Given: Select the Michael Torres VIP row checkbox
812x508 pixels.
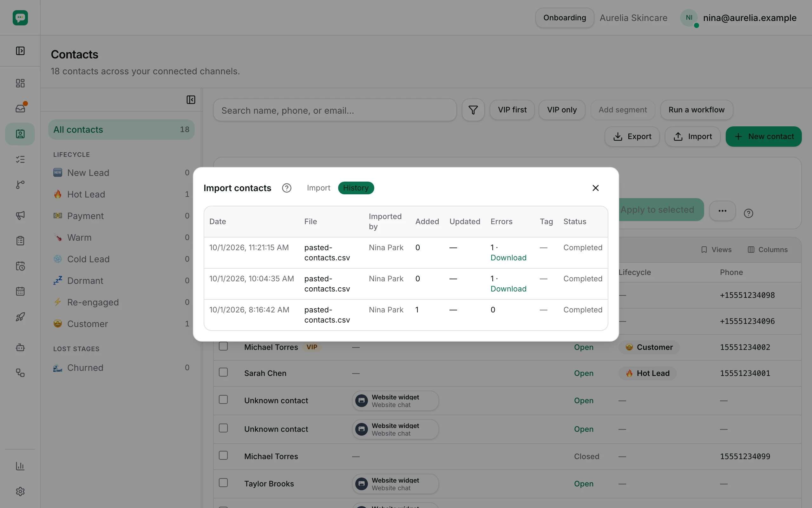Looking at the screenshot, I should tap(223, 346).
